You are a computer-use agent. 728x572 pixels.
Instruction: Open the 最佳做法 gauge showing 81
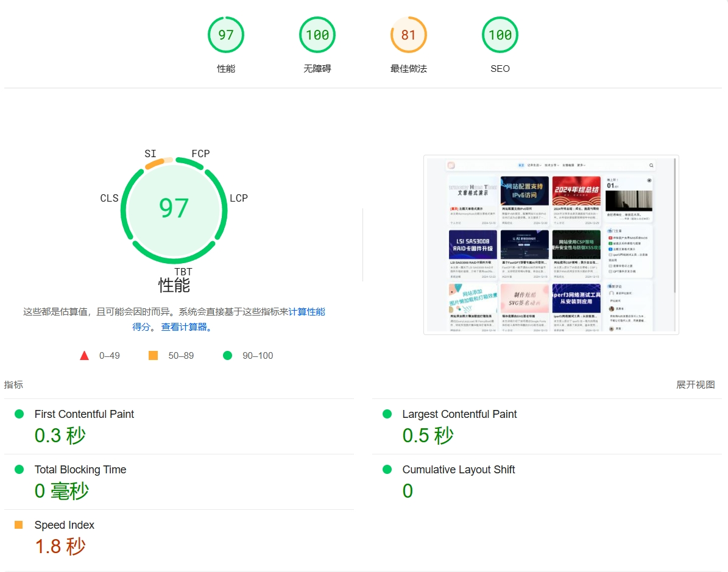click(408, 35)
